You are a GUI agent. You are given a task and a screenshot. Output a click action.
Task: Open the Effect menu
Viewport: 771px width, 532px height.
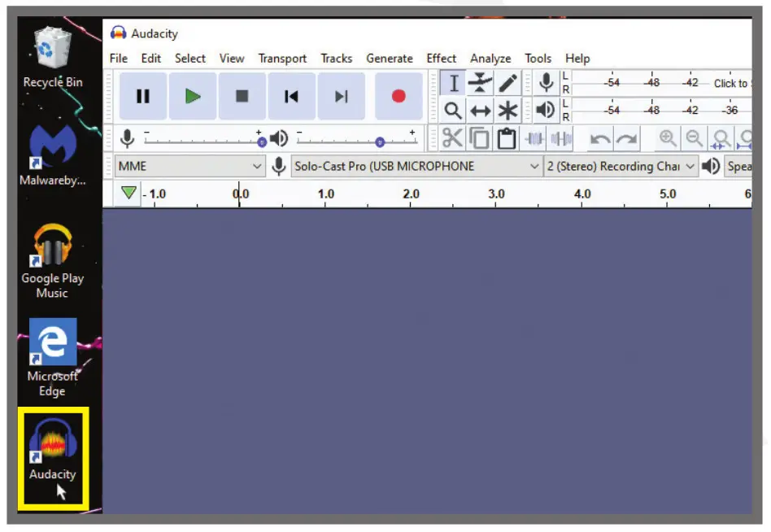tap(441, 58)
